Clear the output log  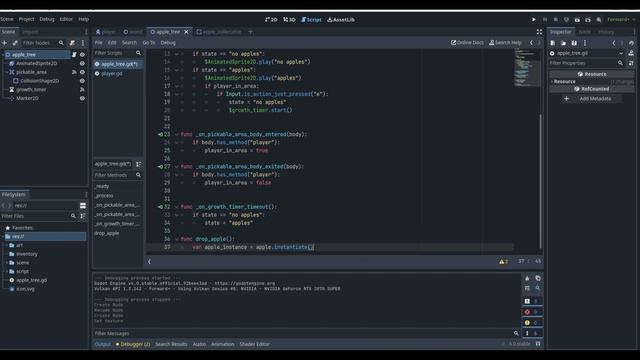527,278
